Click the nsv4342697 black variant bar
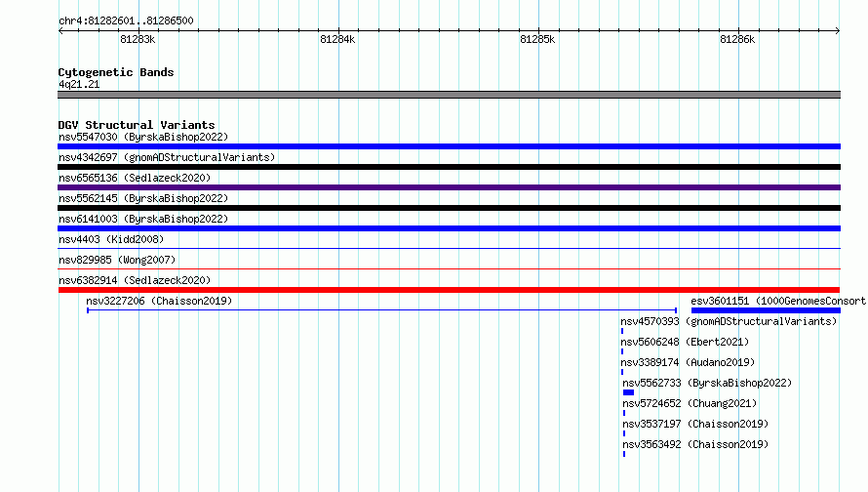Image resolution: width=868 pixels, height=492 pixels. (449, 167)
